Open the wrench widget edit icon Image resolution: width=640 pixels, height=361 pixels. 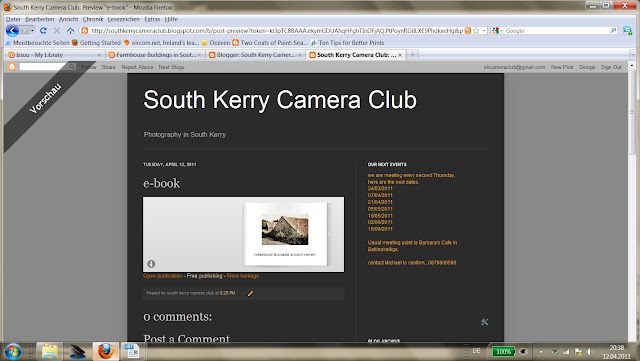484,322
